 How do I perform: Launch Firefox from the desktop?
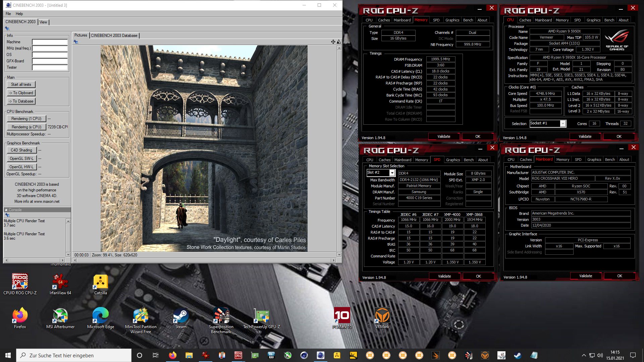(x=20, y=318)
